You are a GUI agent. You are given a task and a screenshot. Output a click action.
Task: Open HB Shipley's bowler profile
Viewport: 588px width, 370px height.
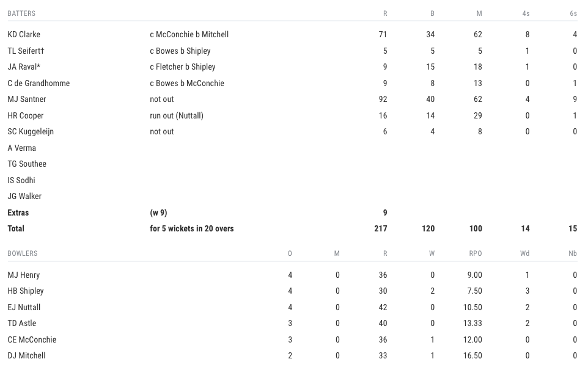point(26,291)
